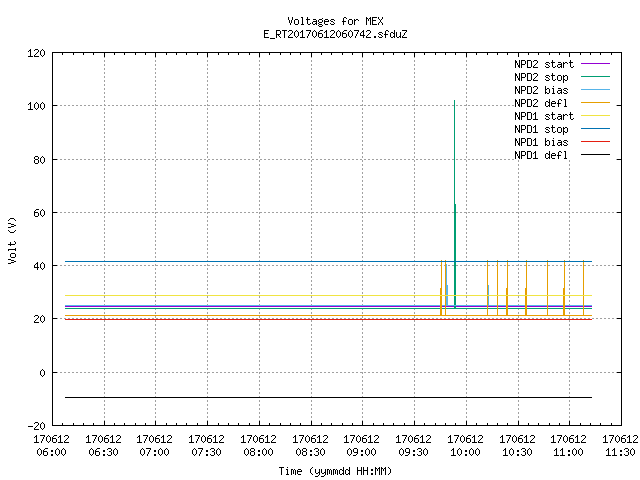Click the y-axis tick value 60

pyautogui.click(x=39, y=213)
